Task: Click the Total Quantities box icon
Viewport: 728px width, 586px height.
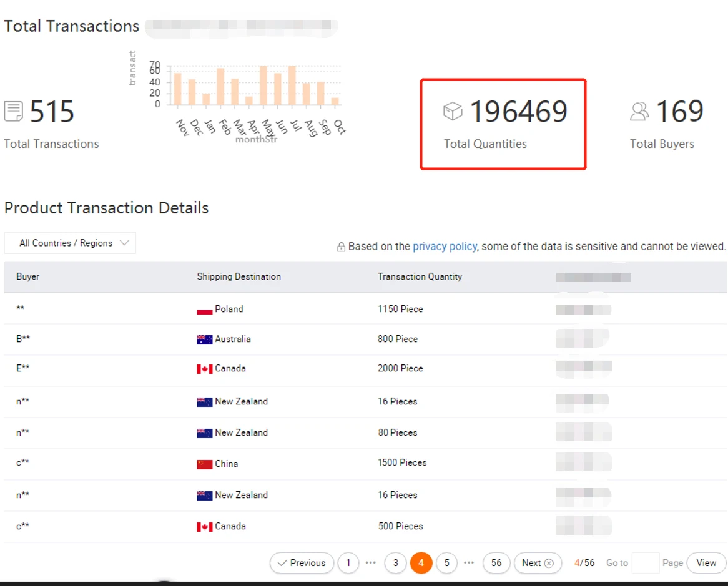Action: tap(453, 111)
